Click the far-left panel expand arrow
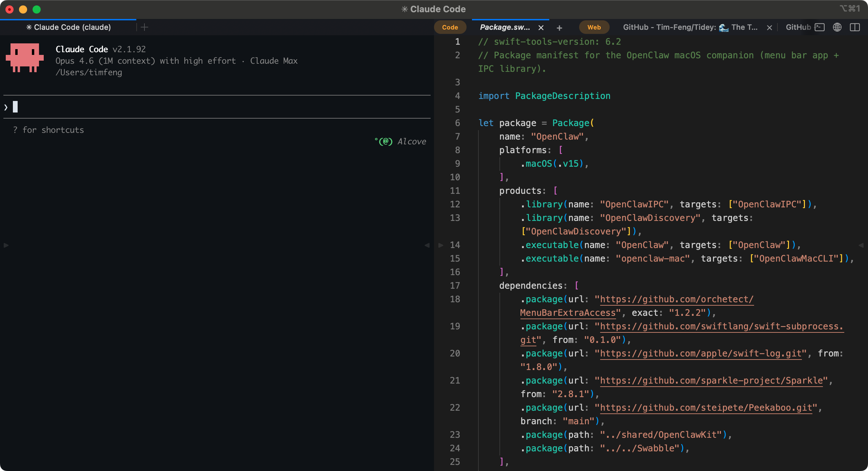The height and width of the screenshot is (471, 868). click(x=5, y=245)
